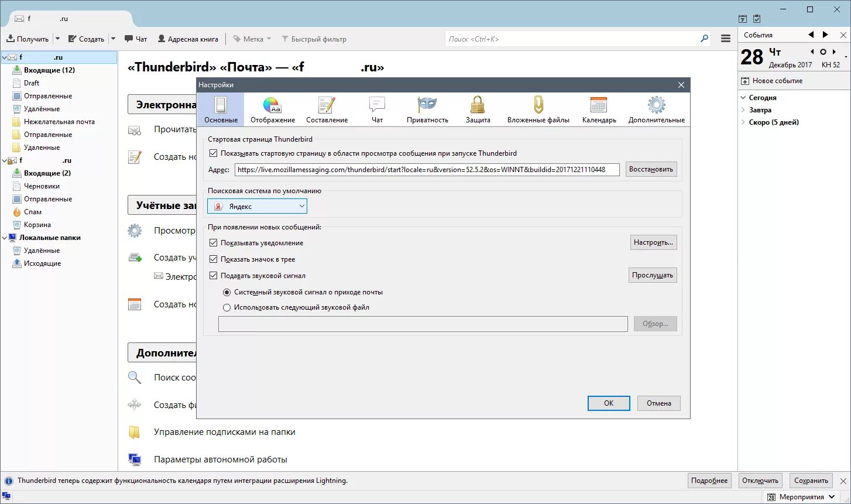Toggle showing start page at Thunderbird launch

[x=213, y=153]
